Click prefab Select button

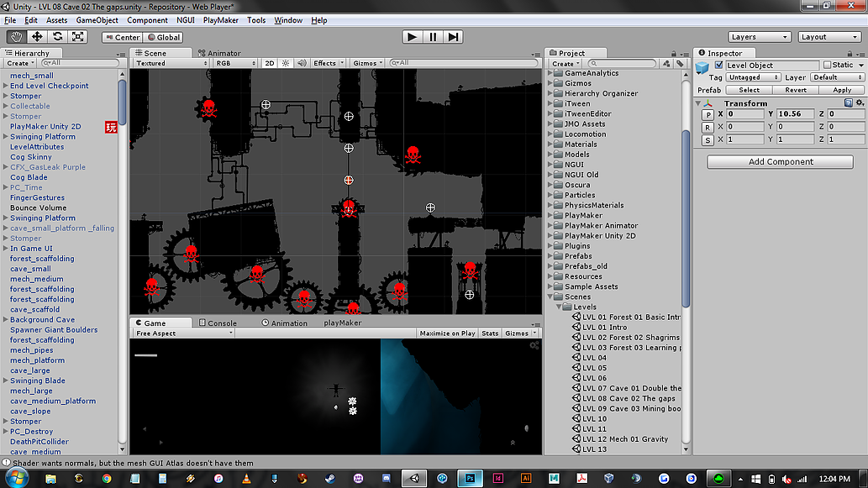[749, 90]
